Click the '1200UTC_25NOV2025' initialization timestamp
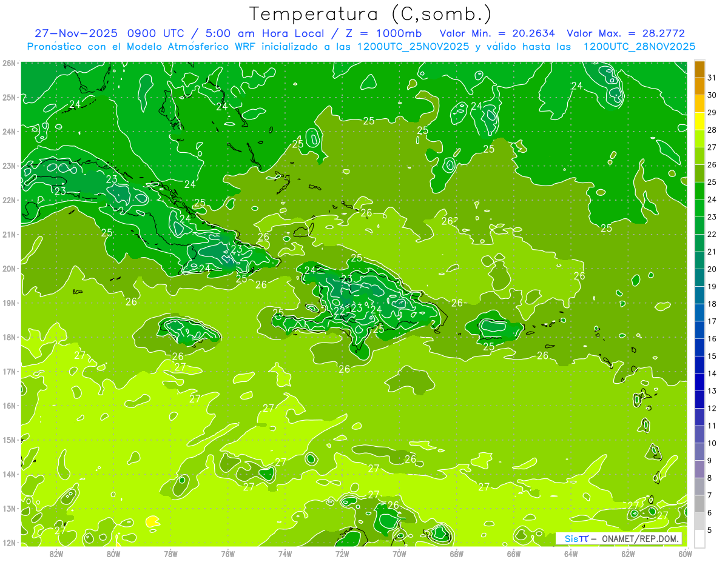 point(413,47)
